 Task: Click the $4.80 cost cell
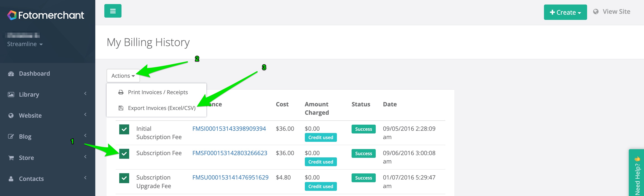(x=283, y=177)
